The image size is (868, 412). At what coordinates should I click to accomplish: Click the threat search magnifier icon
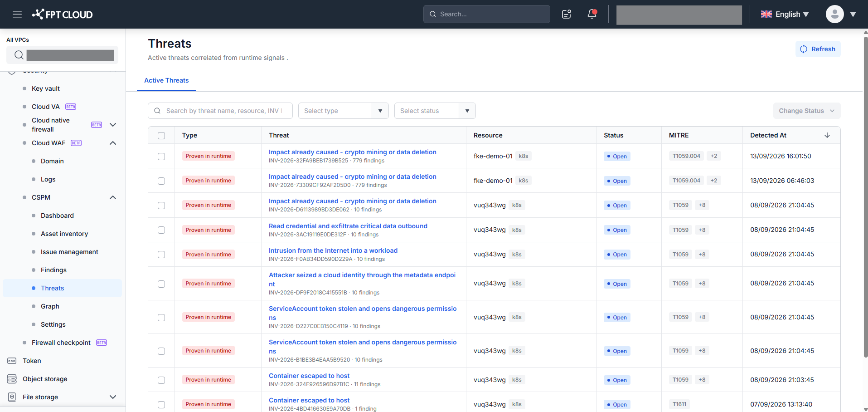click(x=157, y=111)
